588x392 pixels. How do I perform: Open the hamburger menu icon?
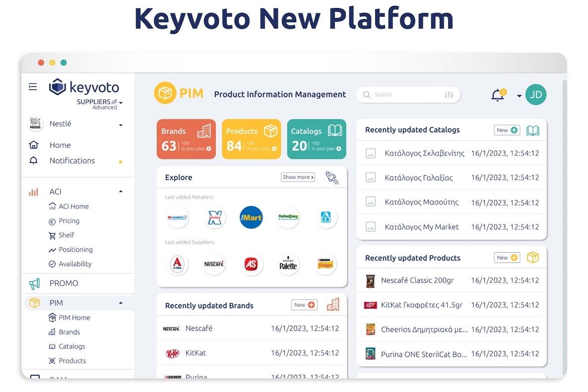tap(33, 87)
